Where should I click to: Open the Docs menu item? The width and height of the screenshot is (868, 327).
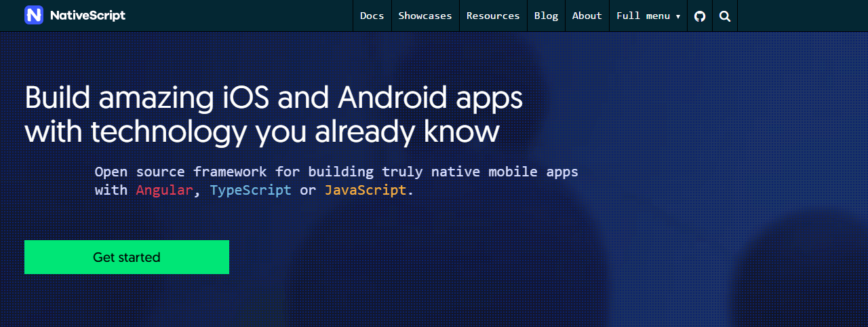click(x=372, y=16)
